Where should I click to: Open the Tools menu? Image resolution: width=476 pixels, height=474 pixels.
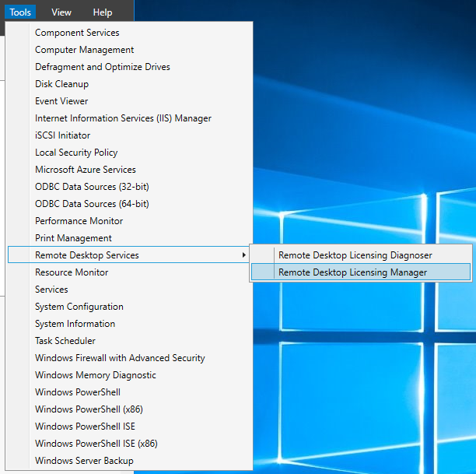(20, 12)
